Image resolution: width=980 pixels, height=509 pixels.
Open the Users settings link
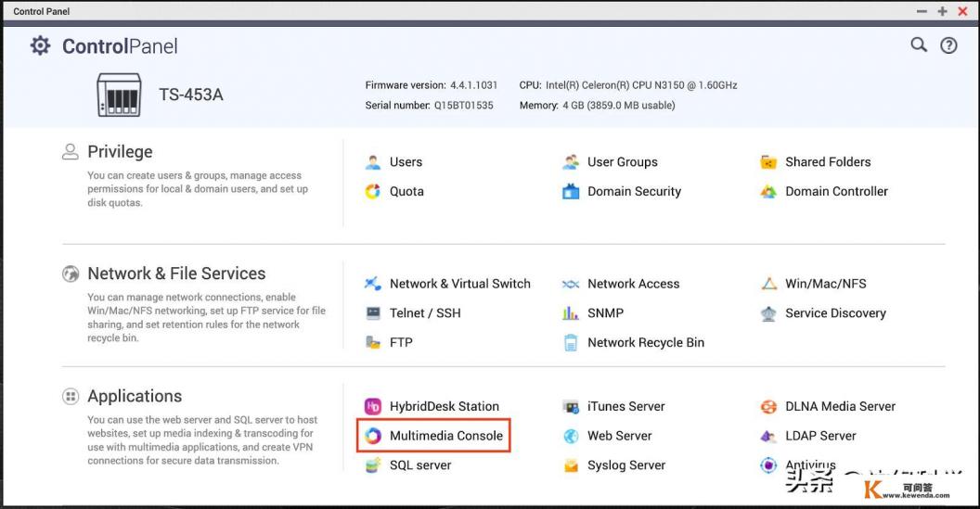tap(406, 161)
